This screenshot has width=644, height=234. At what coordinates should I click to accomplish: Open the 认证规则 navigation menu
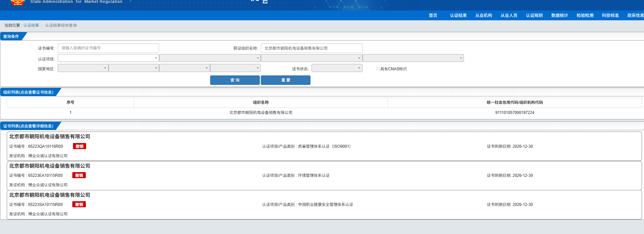coord(534,15)
